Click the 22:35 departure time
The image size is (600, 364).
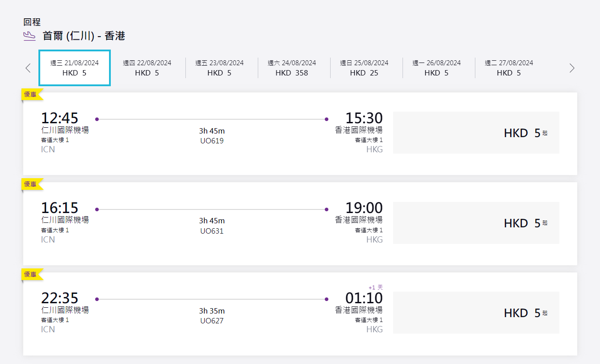coord(59,297)
